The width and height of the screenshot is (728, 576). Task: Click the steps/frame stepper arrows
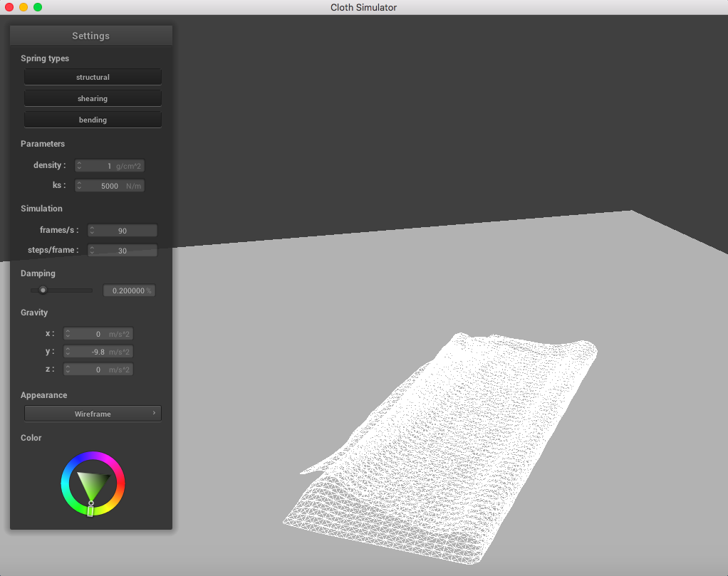click(x=93, y=251)
